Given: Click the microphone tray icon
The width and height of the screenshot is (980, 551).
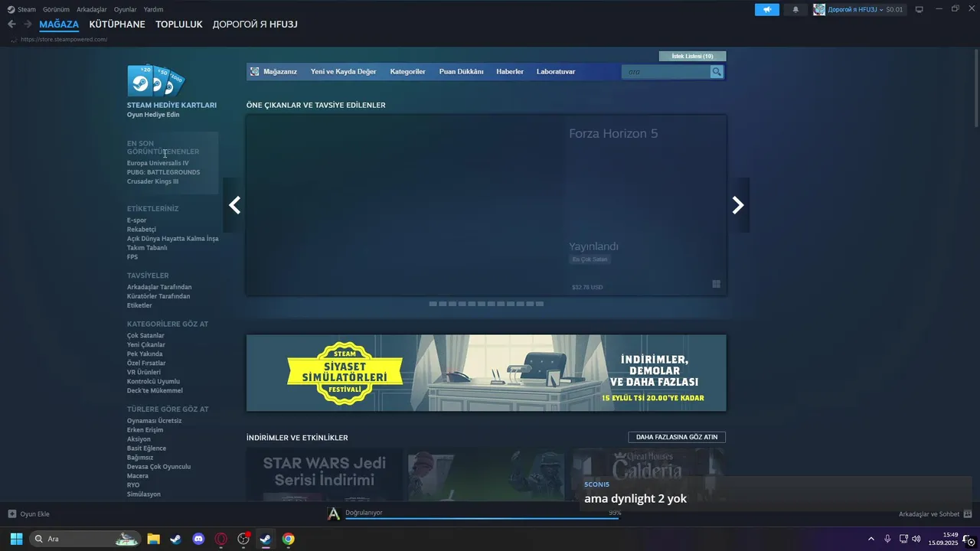Looking at the screenshot, I should point(887,539).
